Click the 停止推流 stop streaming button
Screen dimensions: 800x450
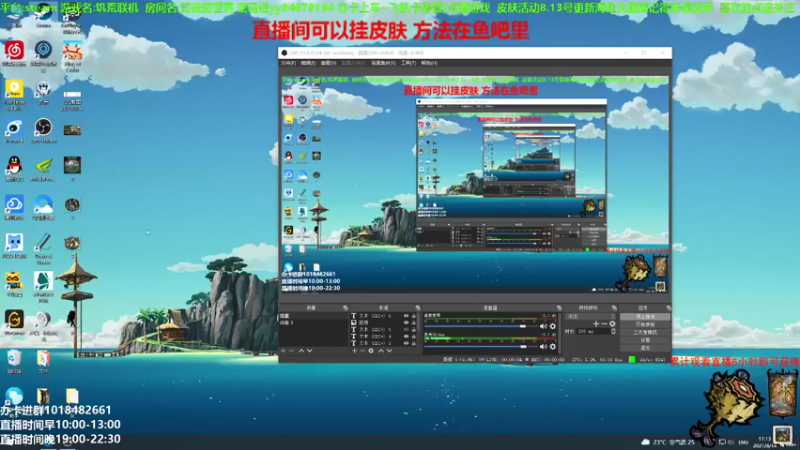[645, 316]
